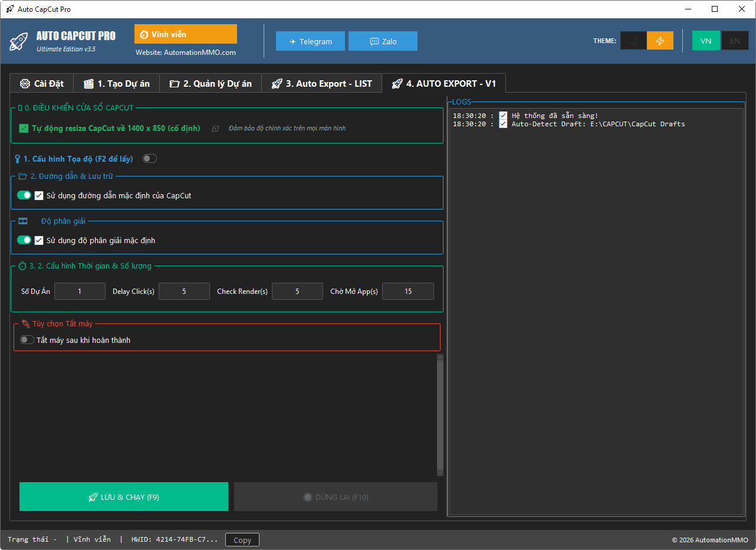Click the screen icon of Độ phân giải

click(23, 221)
